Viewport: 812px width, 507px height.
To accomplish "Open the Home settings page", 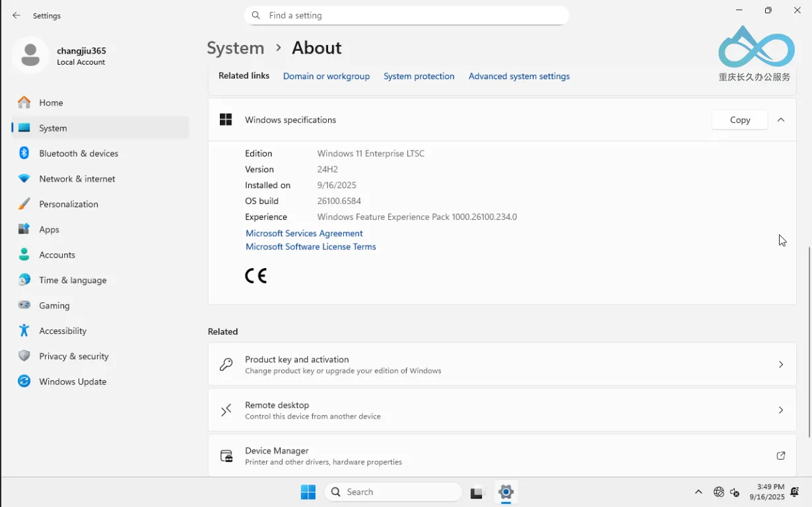I will pyautogui.click(x=100, y=103).
